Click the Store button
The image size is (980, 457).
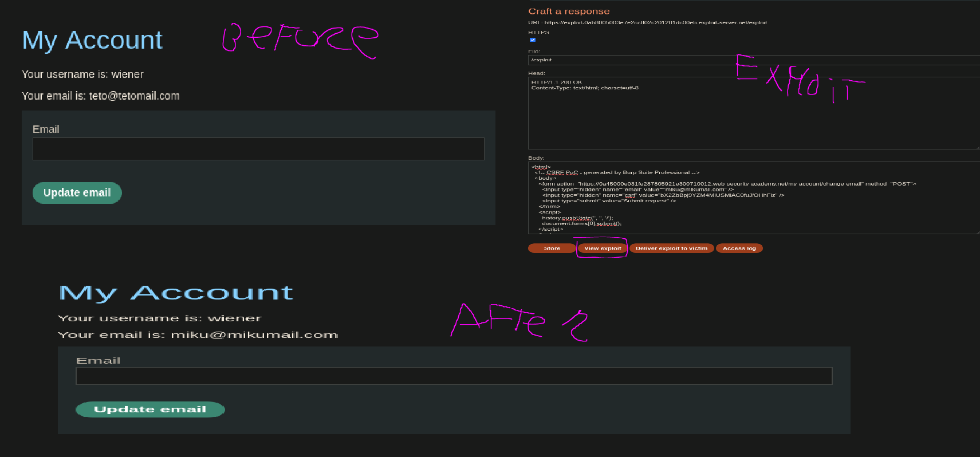click(x=552, y=248)
